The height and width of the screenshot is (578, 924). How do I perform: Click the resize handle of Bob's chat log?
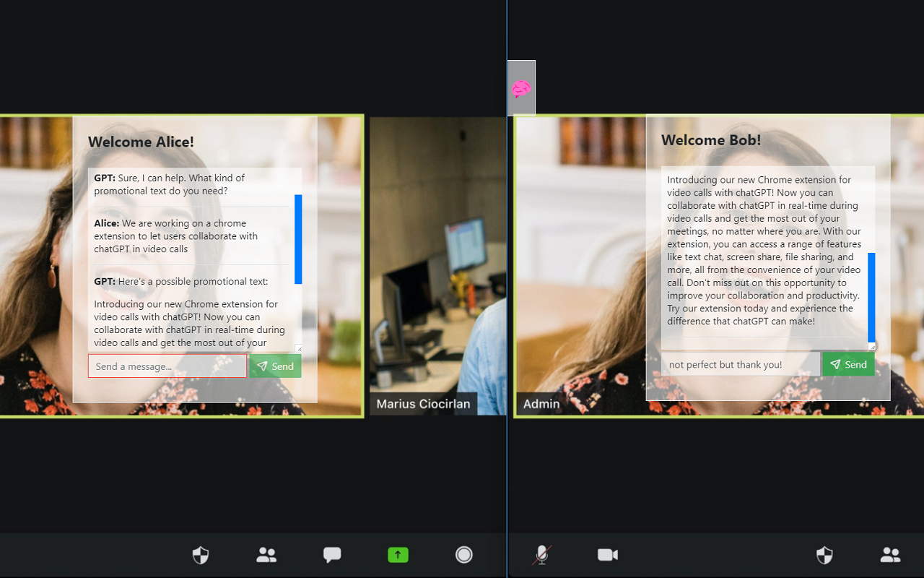872,347
